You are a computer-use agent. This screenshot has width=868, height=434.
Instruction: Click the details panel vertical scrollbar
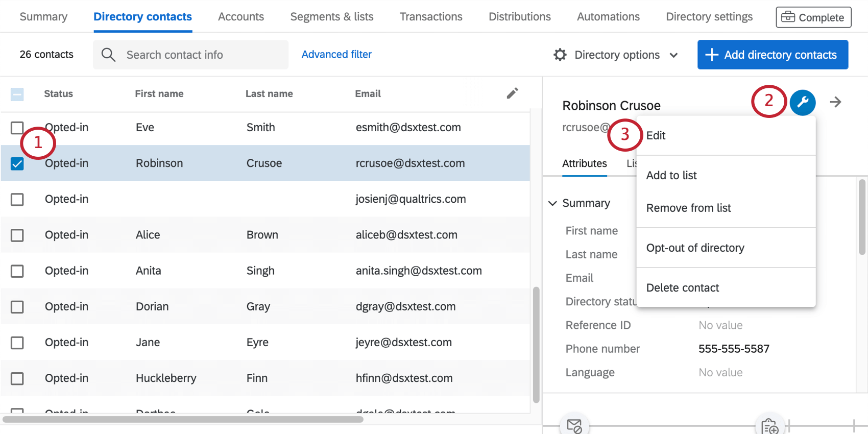tap(862, 216)
